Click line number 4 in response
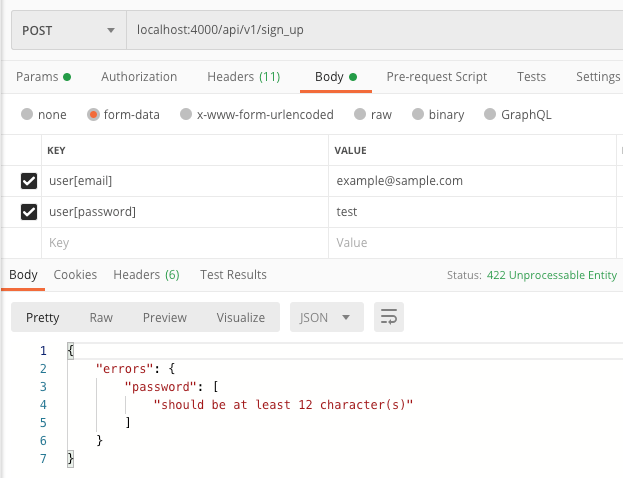 coord(43,405)
